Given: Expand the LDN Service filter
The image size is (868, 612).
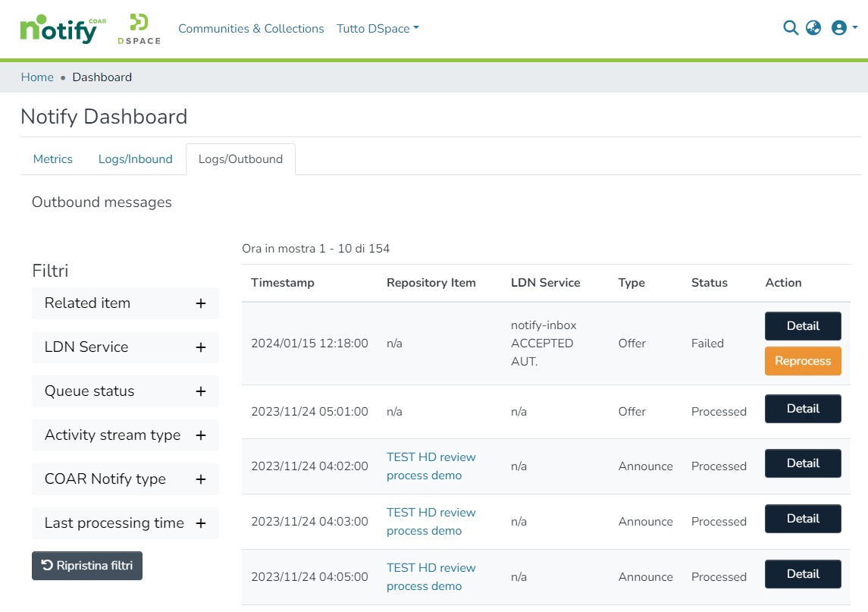Looking at the screenshot, I should 201,347.
